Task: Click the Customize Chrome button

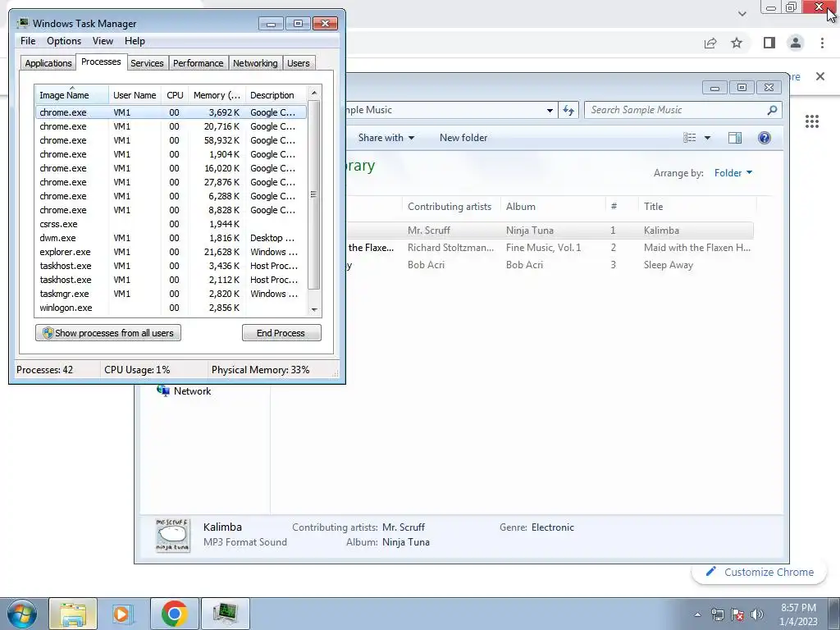Action: pos(760,572)
